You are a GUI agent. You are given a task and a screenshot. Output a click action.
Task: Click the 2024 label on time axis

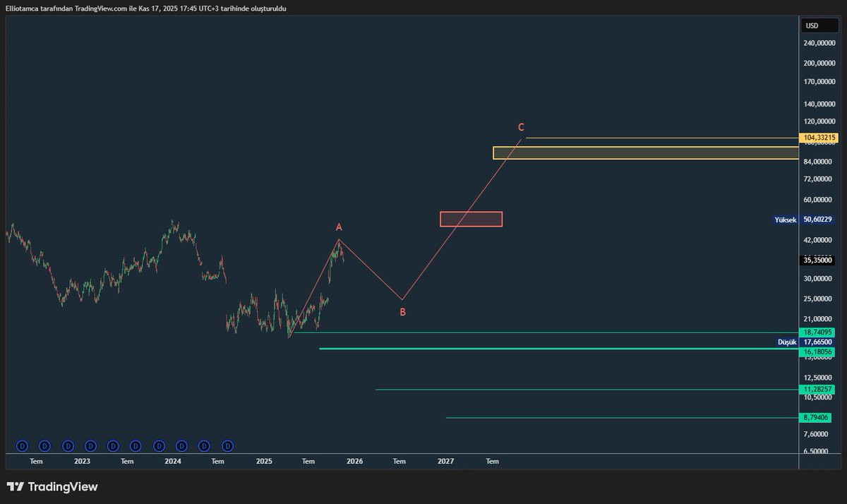click(x=172, y=461)
